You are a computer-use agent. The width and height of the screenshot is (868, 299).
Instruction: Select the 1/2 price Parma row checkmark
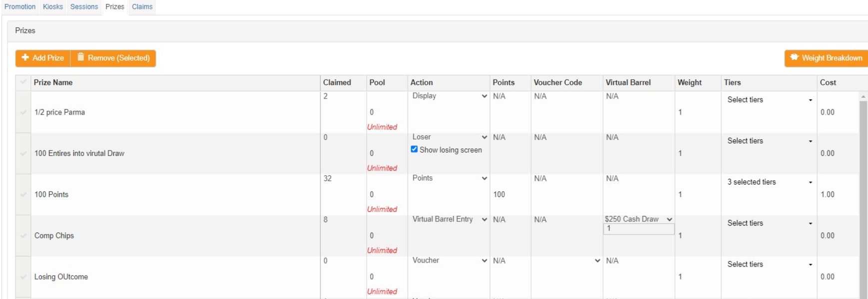23,112
